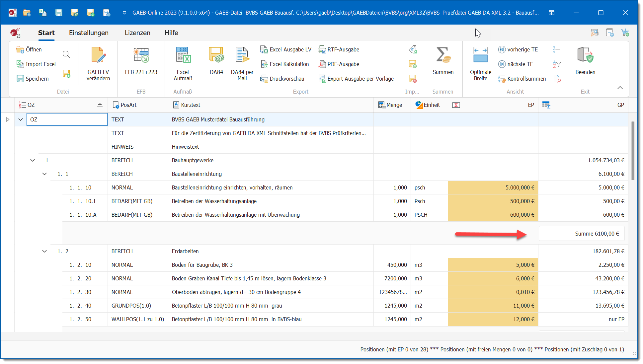This screenshot has width=643, height=364.
Task: Collapse the Erdarbeiten section 1.2
Action: point(44,251)
